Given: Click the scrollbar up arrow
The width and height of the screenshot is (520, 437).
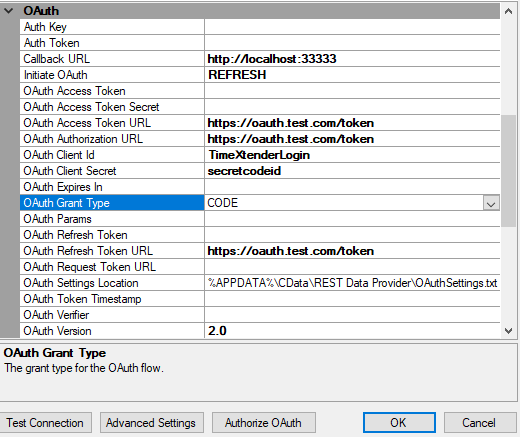Looking at the screenshot, I should tap(508, 11).
